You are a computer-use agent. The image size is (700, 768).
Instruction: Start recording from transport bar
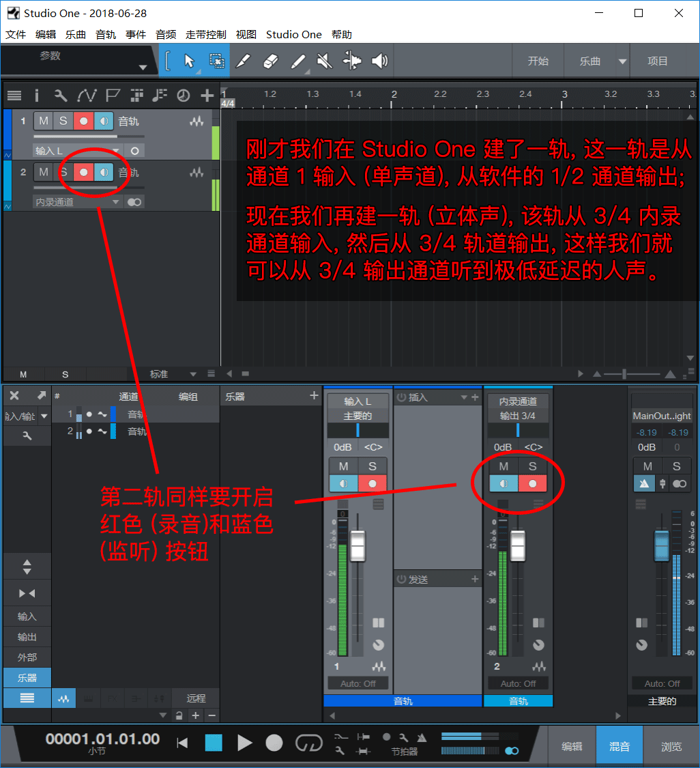coord(274,743)
